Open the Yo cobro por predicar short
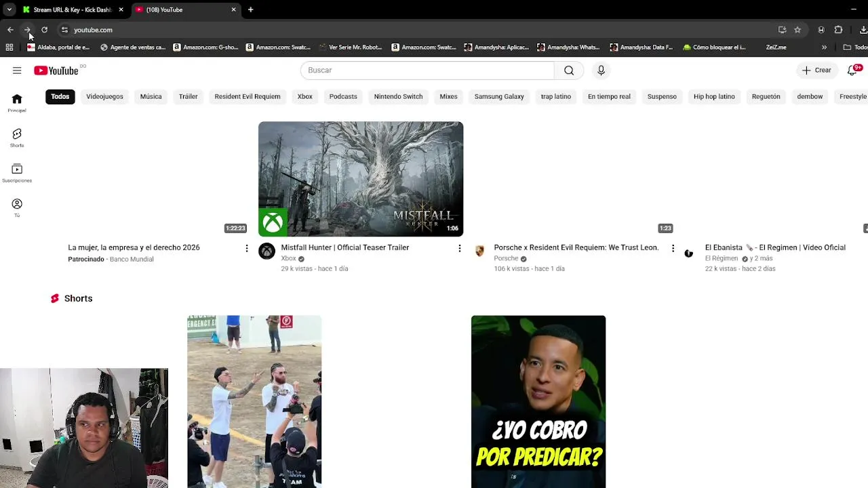The width and height of the screenshot is (868, 488). click(x=538, y=401)
